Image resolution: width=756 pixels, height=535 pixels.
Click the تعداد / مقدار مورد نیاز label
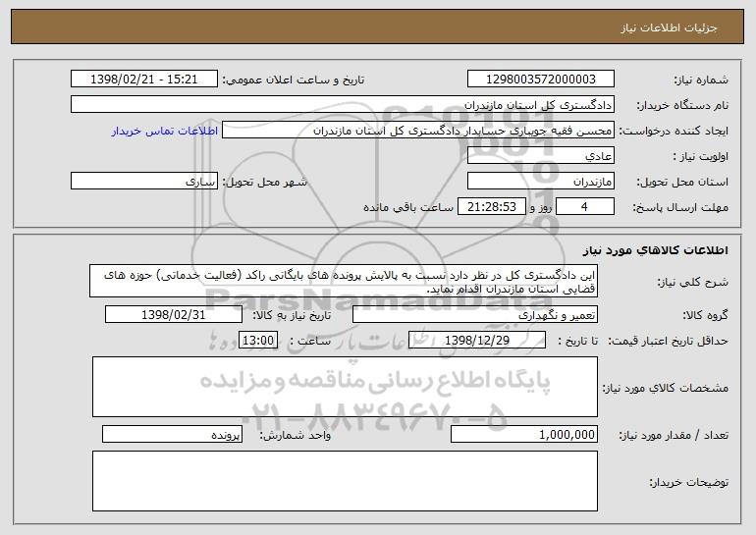(674, 435)
